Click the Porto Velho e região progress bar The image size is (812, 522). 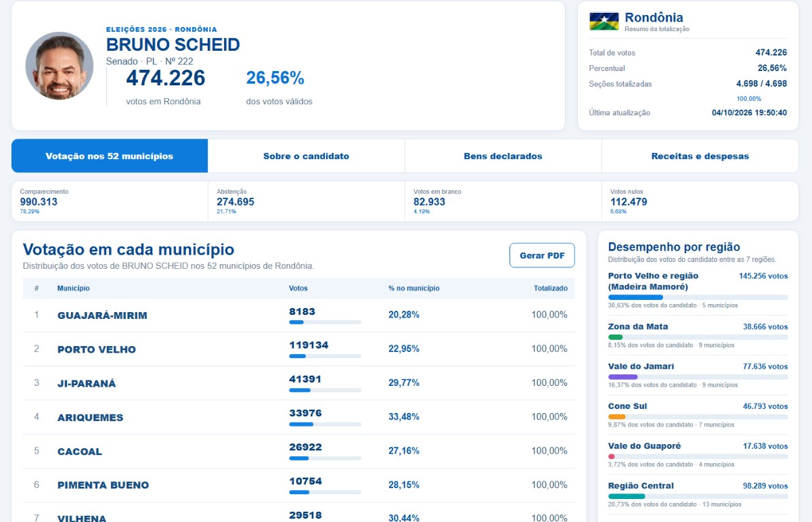(x=698, y=297)
